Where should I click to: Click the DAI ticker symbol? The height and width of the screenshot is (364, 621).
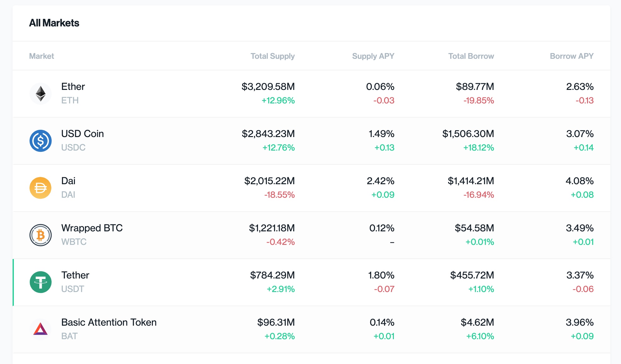point(68,195)
